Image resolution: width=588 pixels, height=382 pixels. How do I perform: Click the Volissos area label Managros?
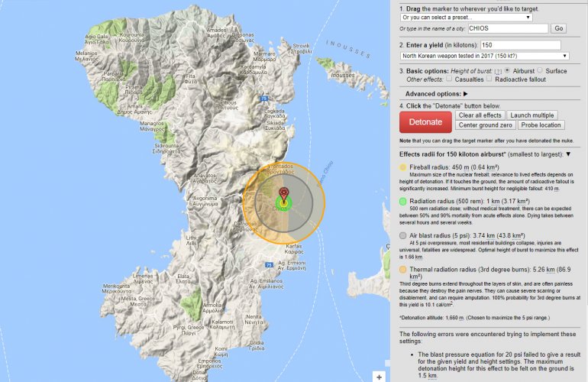[152, 126]
